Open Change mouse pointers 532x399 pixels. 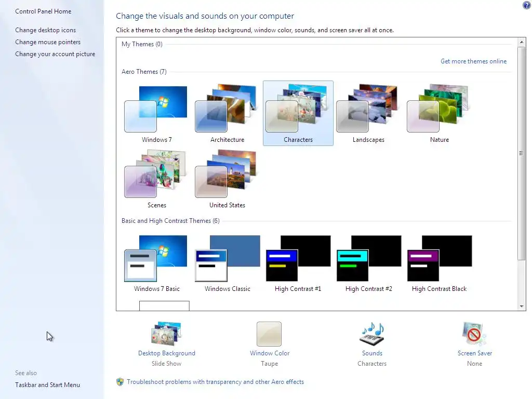click(48, 42)
